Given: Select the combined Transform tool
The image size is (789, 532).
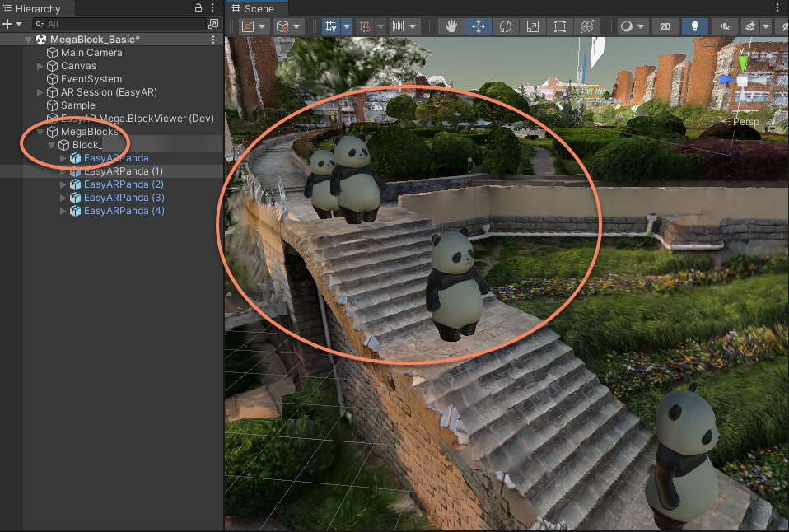Looking at the screenshot, I should (586, 26).
